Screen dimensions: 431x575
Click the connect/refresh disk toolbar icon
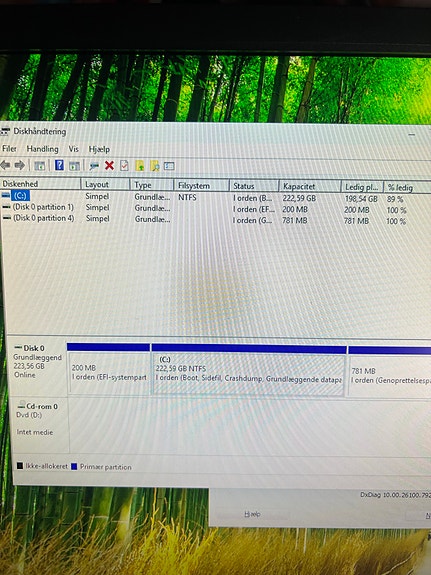point(94,166)
